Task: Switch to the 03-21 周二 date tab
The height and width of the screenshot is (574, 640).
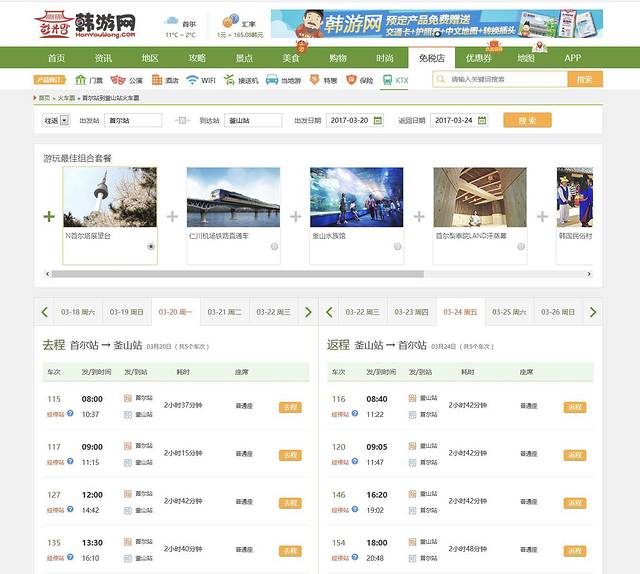Action: 224,312
